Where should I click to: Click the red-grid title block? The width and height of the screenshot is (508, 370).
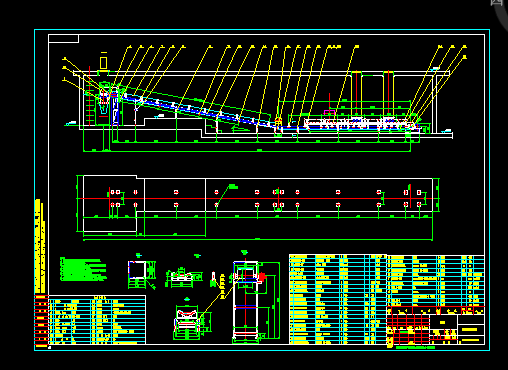point(436,326)
